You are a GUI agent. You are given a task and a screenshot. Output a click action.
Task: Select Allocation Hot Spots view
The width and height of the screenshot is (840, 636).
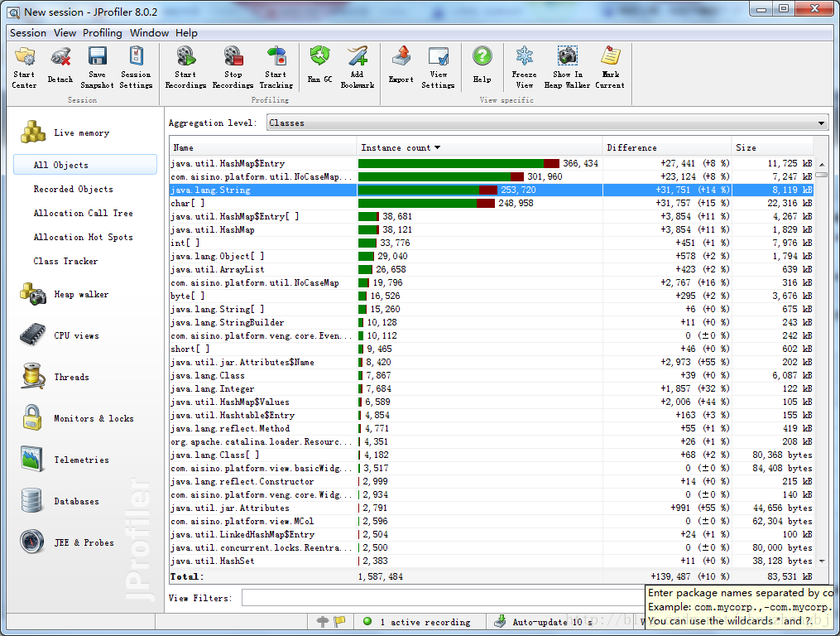click(83, 237)
